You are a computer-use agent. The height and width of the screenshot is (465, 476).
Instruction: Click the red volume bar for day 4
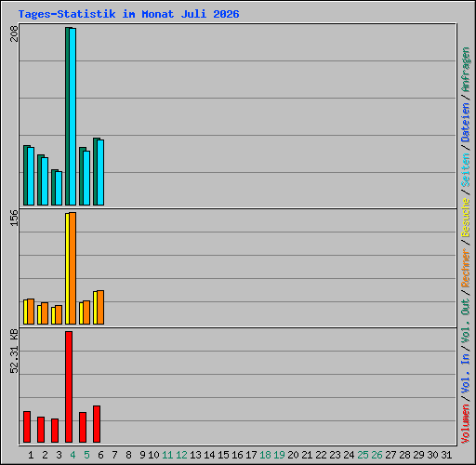pos(69,387)
